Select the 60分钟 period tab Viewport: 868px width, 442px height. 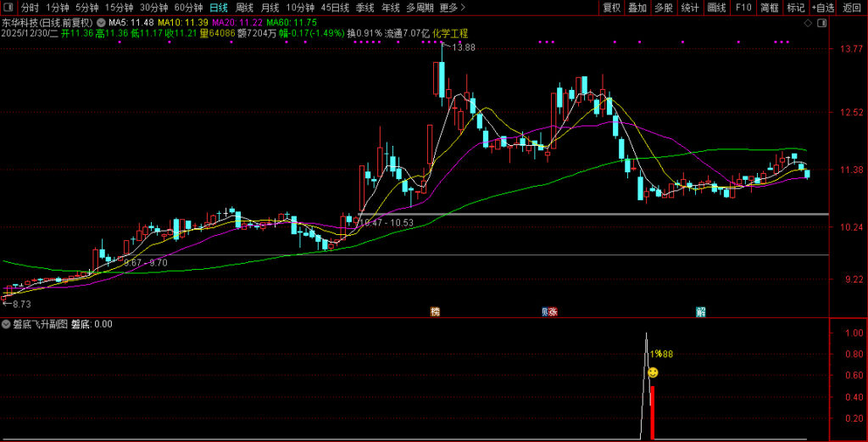point(188,8)
